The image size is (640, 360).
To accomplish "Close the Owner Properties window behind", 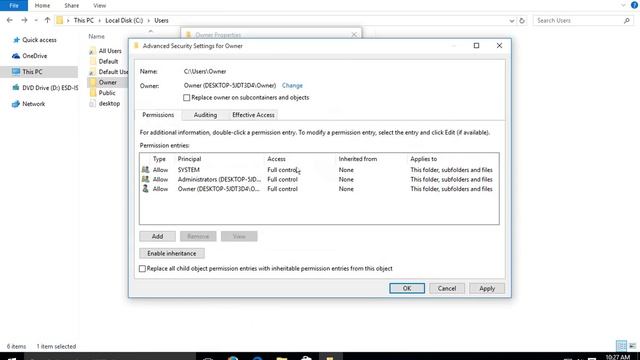I will tap(354, 35).
